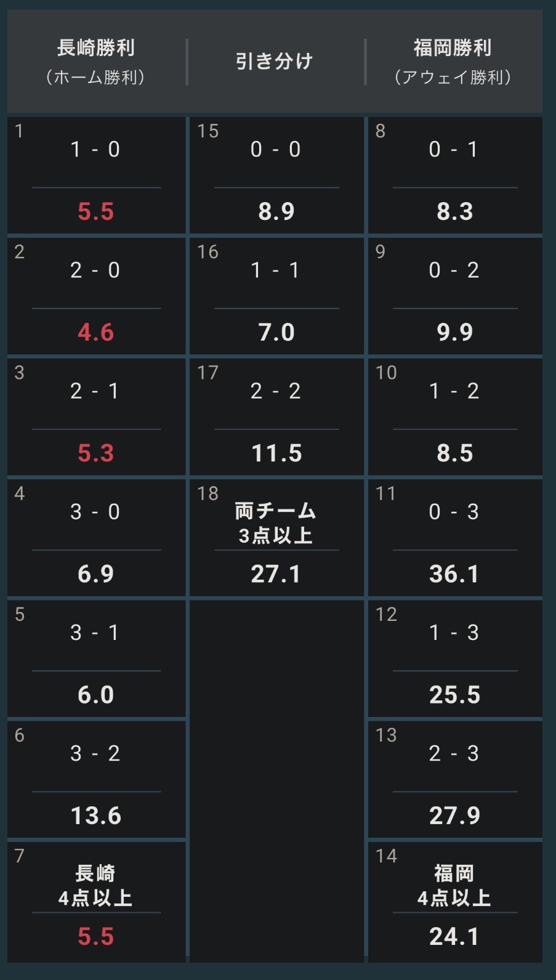Select 両チーム 3点以上 draw option
Viewport: 556px width, 980px height.
[276, 538]
